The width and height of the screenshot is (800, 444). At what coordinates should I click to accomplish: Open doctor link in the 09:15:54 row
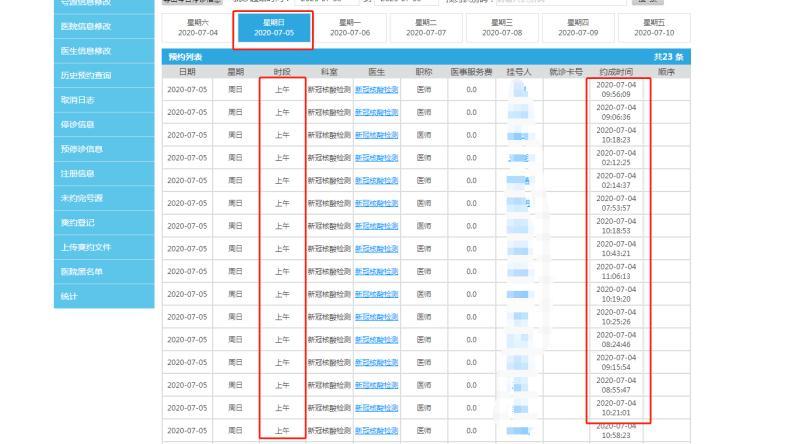377,362
